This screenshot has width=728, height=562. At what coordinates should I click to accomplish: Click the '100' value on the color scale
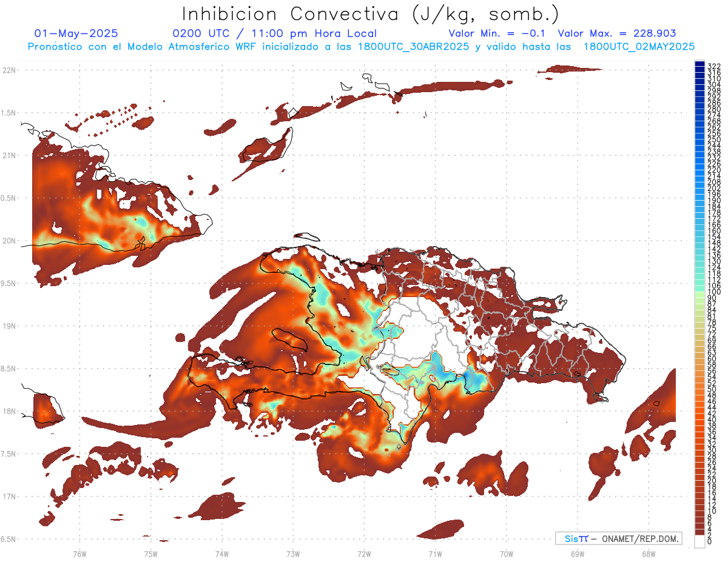(x=713, y=292)
